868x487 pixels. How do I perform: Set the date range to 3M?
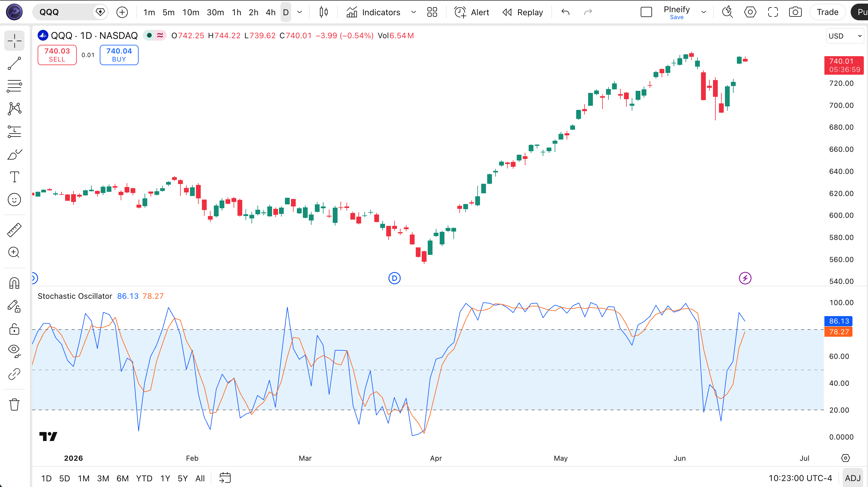click(x=103, y=478)
